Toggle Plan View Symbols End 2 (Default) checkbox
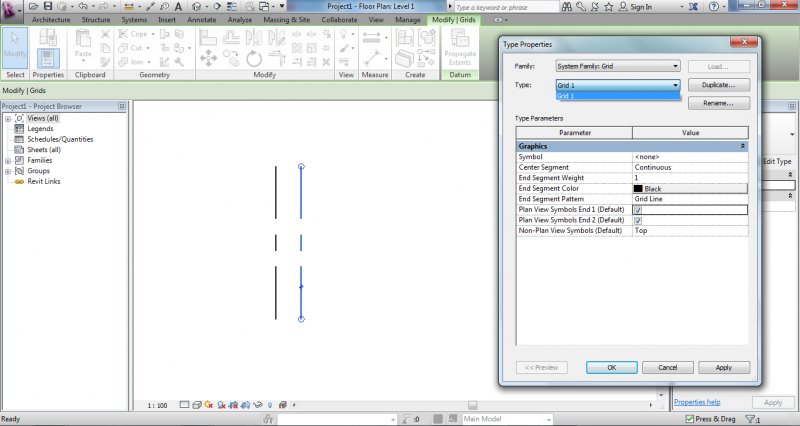The image size is (800, 426). click(638, 221)
